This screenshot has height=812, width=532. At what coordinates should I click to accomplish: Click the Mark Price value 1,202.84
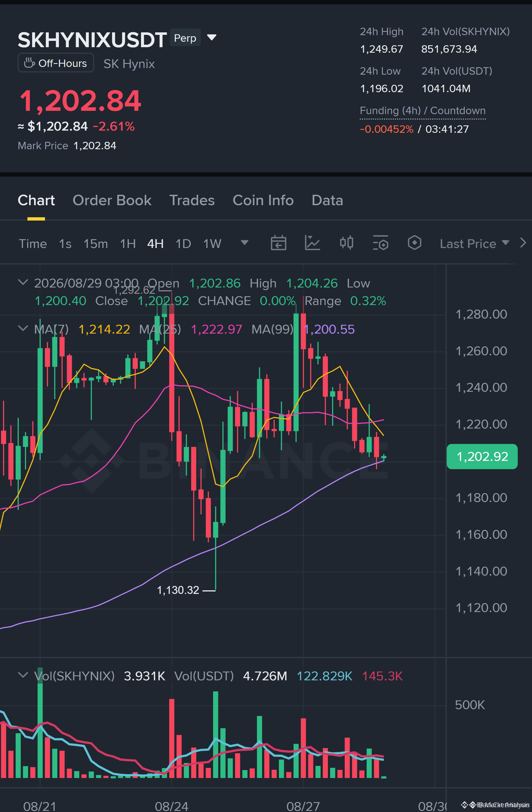(95, 146)
